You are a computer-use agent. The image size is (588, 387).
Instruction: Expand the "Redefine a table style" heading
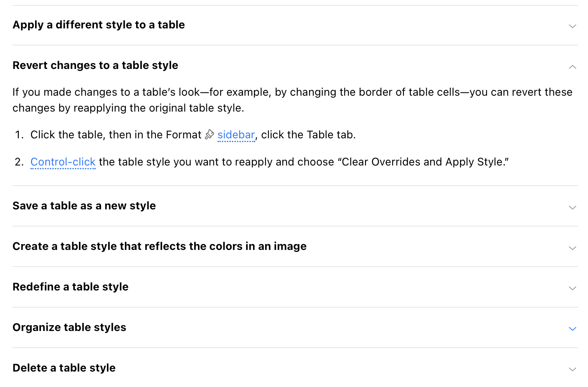(x=70, y=287)
